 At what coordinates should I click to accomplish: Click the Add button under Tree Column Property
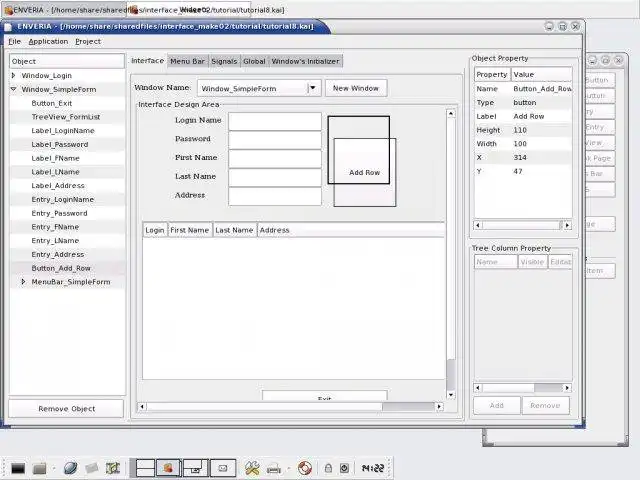pyautogui.click(x=497, y=405)
